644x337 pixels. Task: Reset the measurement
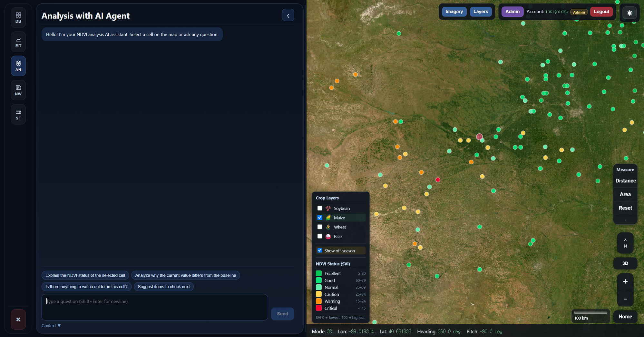(625, 208)
